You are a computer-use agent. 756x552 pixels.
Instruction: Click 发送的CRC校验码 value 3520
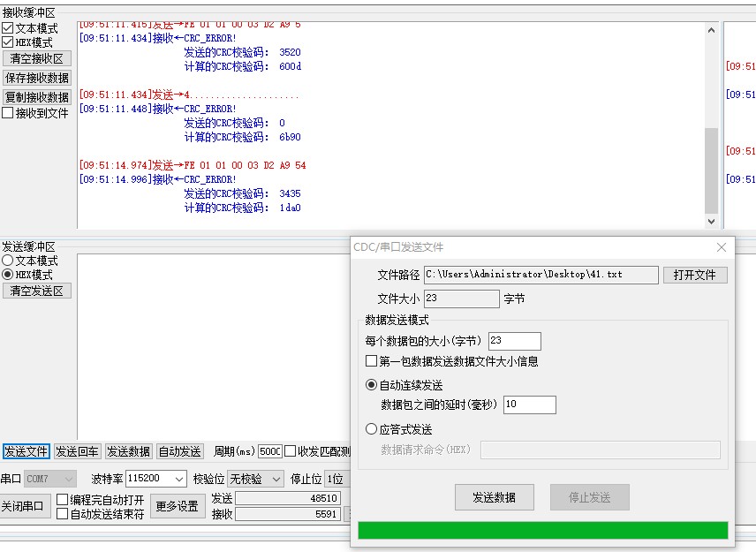pos(291,52)
